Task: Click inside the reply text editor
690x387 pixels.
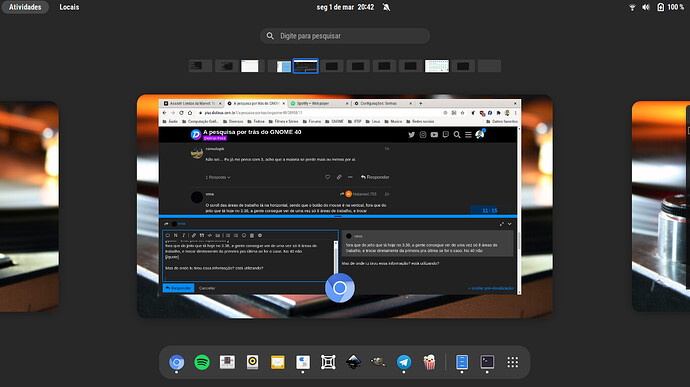Action: coord(248,261)
